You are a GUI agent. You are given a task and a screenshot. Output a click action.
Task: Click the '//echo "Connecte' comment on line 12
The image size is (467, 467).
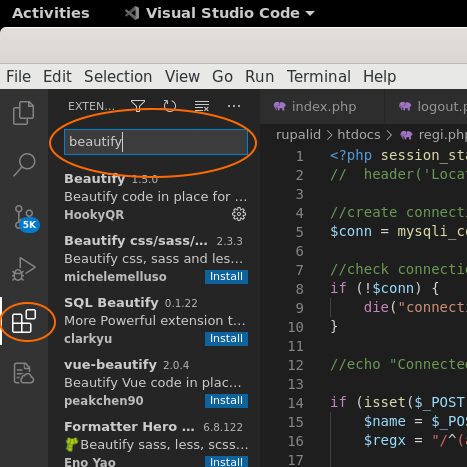[398, 364]
